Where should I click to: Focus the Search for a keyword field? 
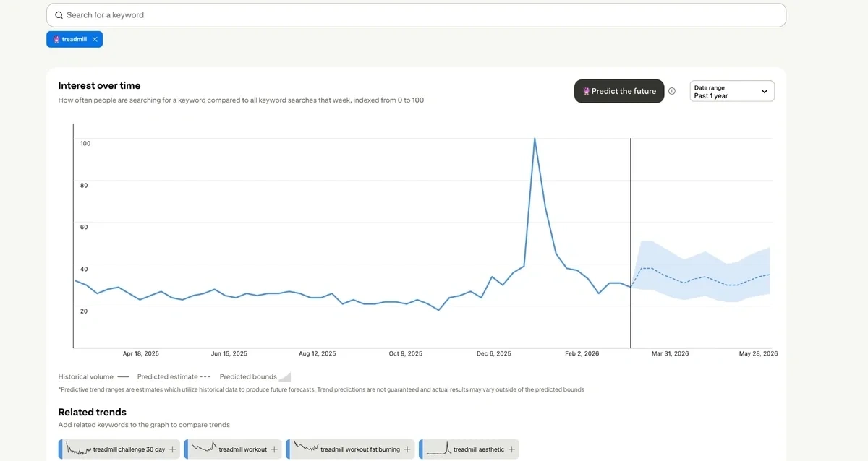[x=420, y=15]
